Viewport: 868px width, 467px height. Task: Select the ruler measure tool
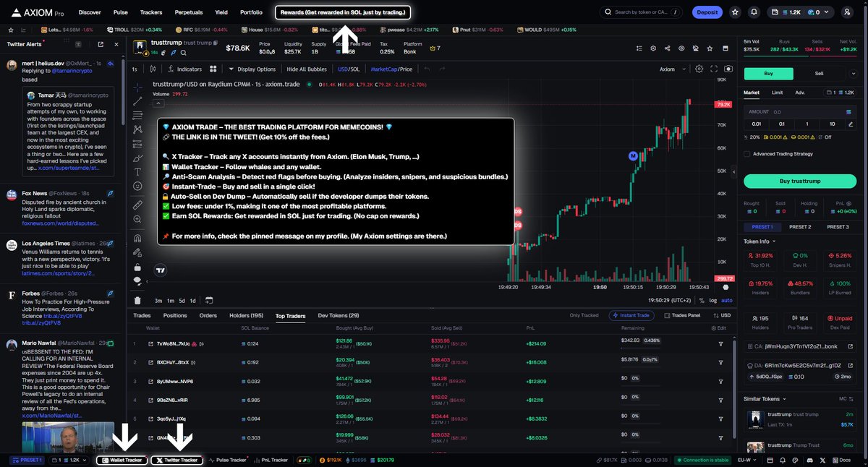(137, 205)
